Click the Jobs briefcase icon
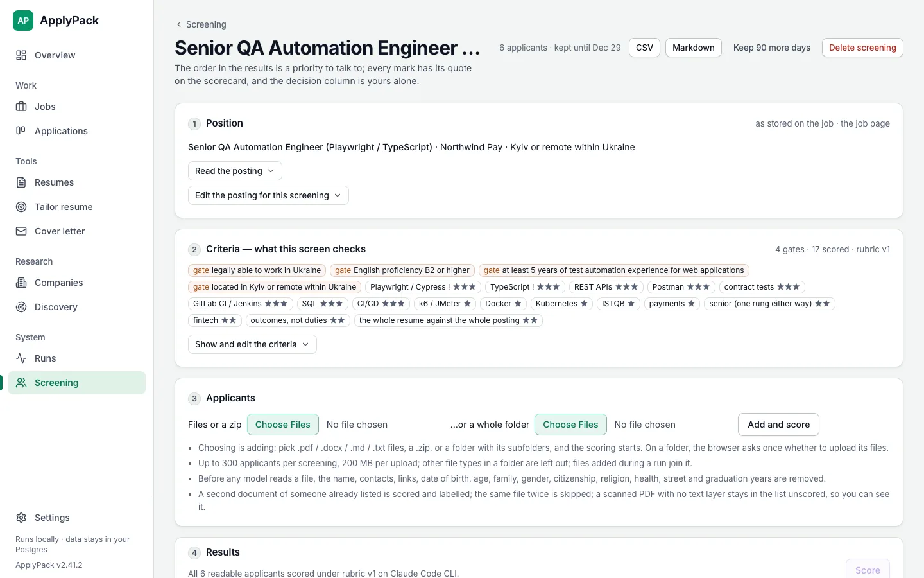 tap(21, 107)
